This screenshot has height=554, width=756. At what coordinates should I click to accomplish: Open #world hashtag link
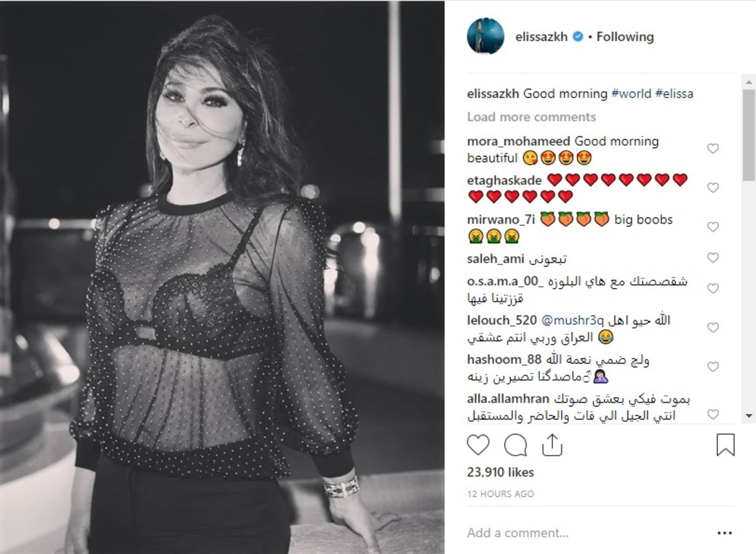pos(631,93)
